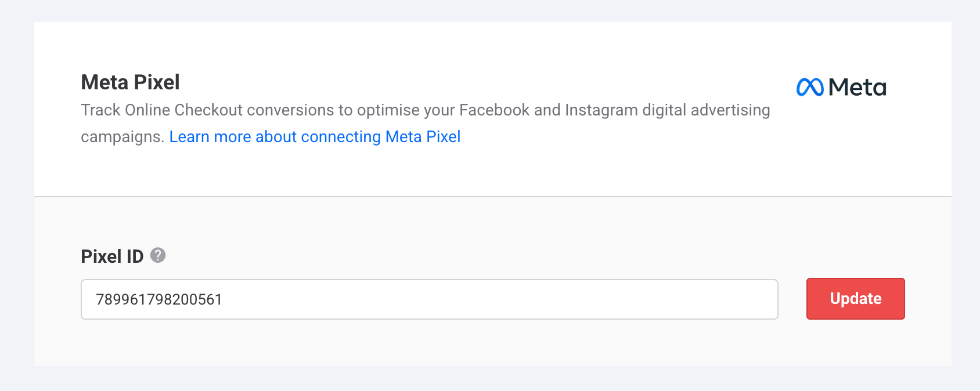Click the Pixel ID number 789961798200561
Viewport: 980px width, 391px height.
point(159,299)
